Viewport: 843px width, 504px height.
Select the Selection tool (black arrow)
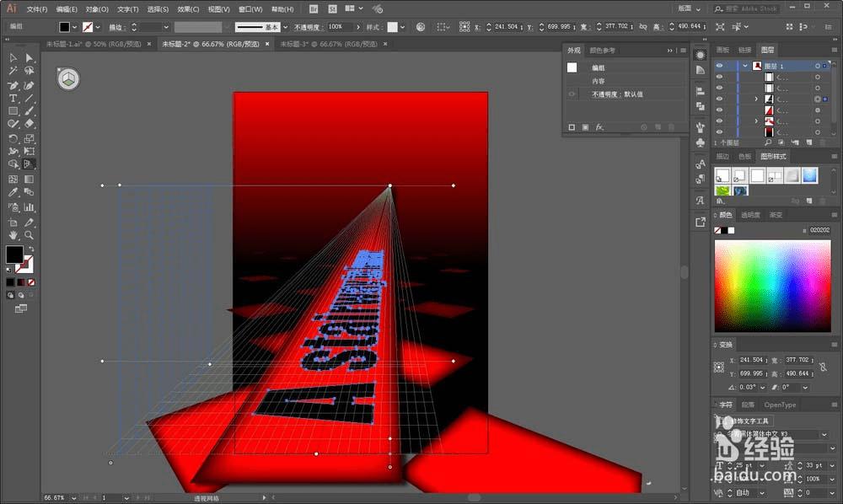[x=13, y=58]
